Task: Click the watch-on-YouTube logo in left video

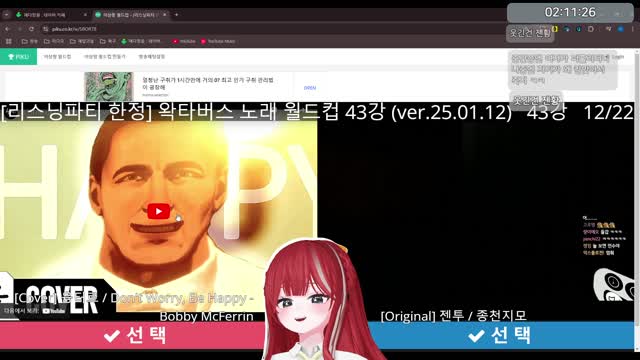Action: point(54,311)
